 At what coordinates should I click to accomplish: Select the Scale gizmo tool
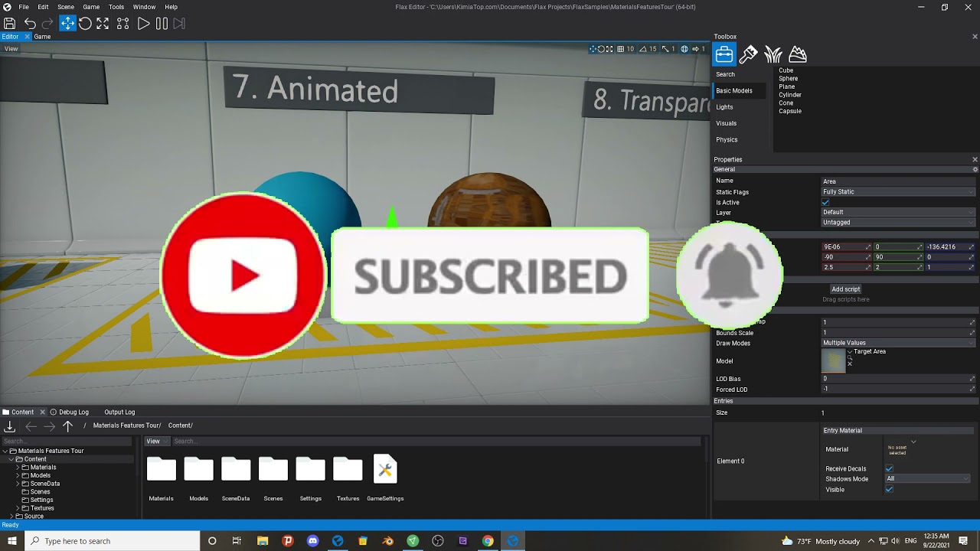[103, 24]
